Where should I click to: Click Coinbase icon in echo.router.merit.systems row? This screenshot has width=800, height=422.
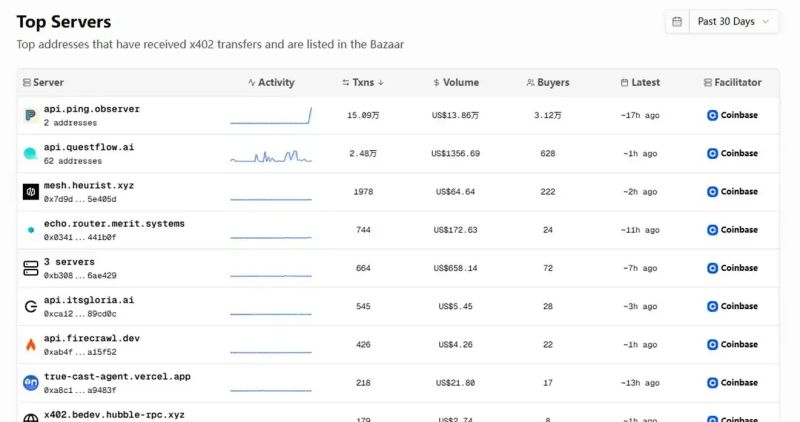click(x=712, y=230)
